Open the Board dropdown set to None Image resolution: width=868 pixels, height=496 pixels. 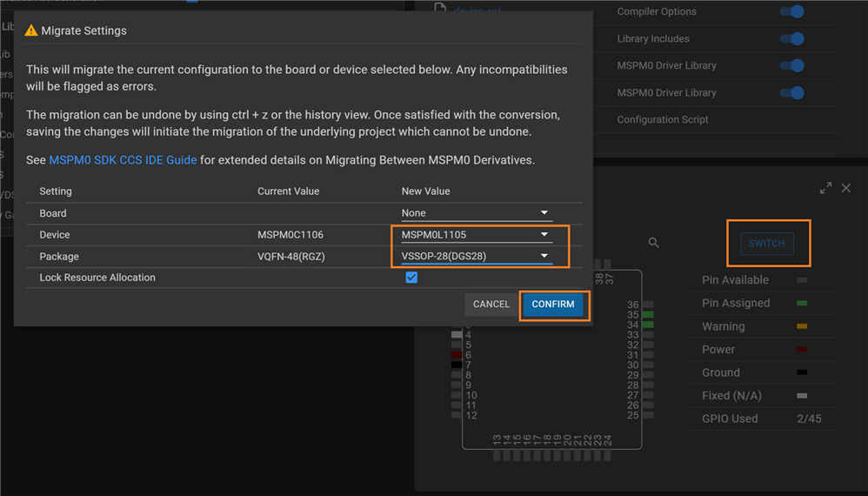pos(477,213)
